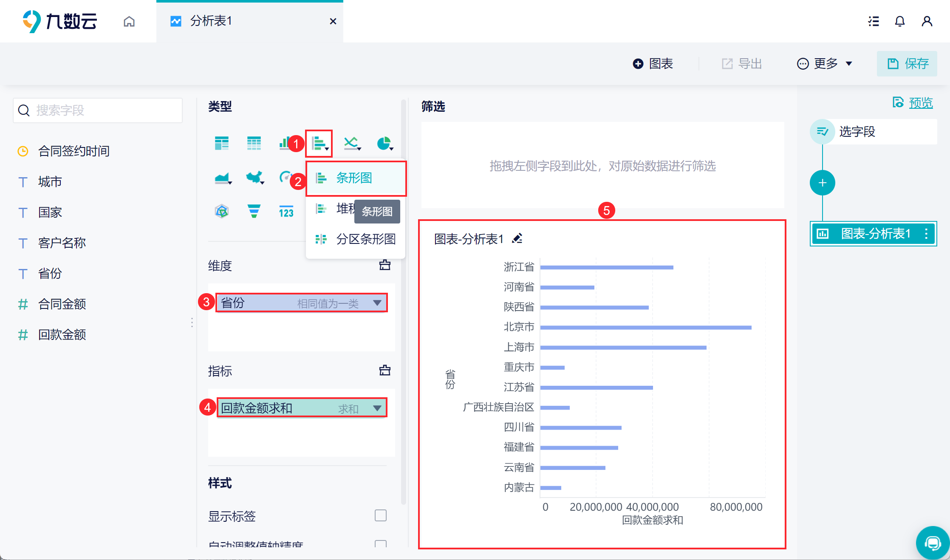Choose the gauge chart type
Viewport: 950px width, 560px height.
point(285,178)
